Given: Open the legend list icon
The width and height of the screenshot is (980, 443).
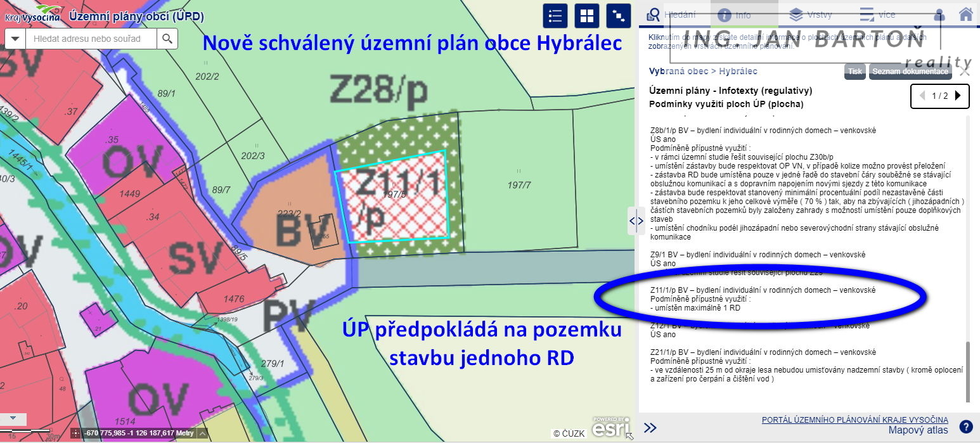Looking at the screenshot, I should pyautogui.click(x=555, y=16).
